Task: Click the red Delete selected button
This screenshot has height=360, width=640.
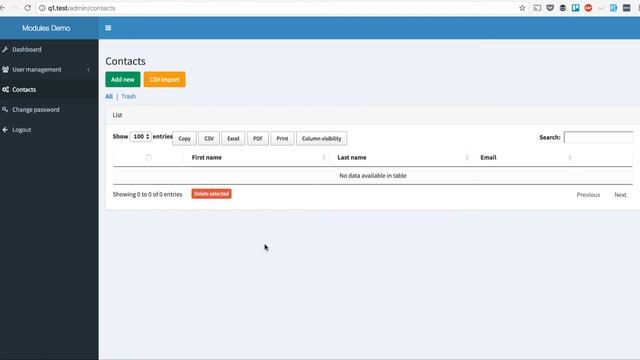Action: pos(211,193)
